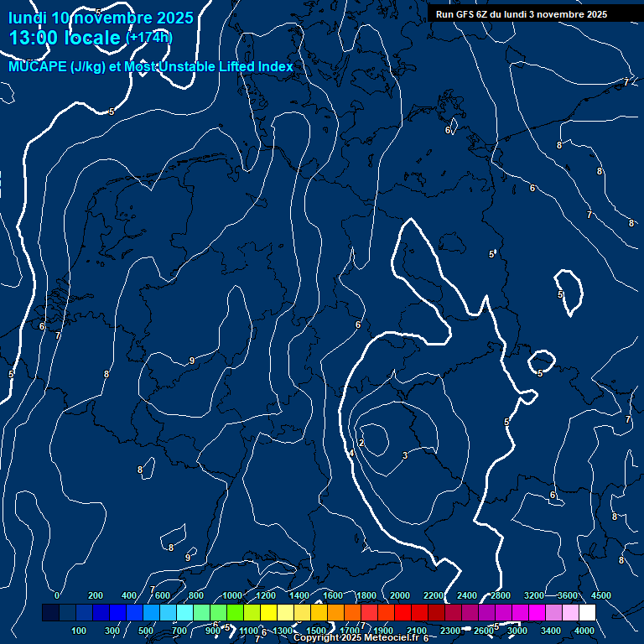Viewport: 644px width, 644px height.
Task: Click the legend value '500'
Action: (x=146, y=631)
